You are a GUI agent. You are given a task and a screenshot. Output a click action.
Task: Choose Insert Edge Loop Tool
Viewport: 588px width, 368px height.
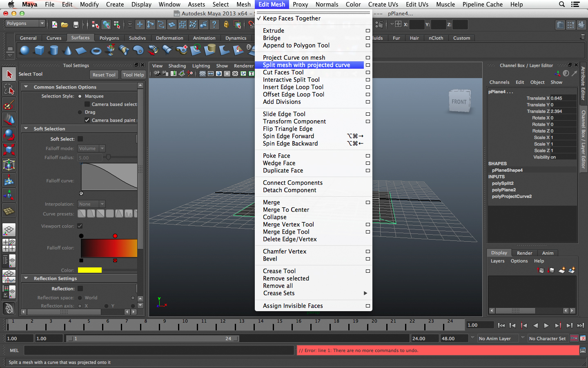[x=293, y=87]
